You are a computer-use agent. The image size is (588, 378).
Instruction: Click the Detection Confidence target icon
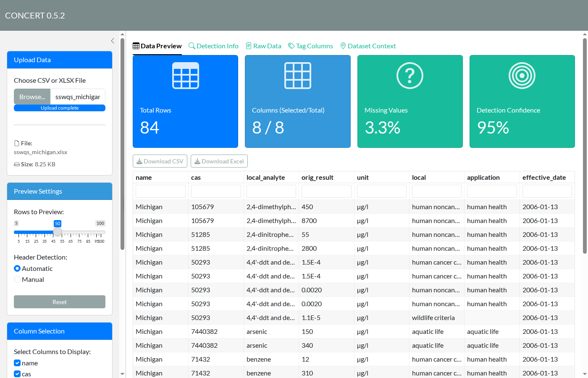pos(522,76)
